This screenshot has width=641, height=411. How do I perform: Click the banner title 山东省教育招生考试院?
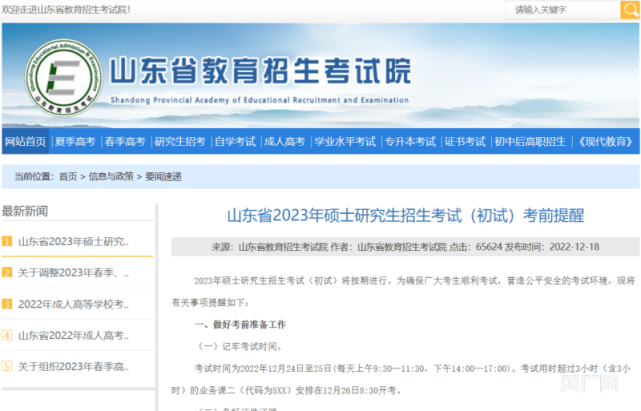point(260,71)
